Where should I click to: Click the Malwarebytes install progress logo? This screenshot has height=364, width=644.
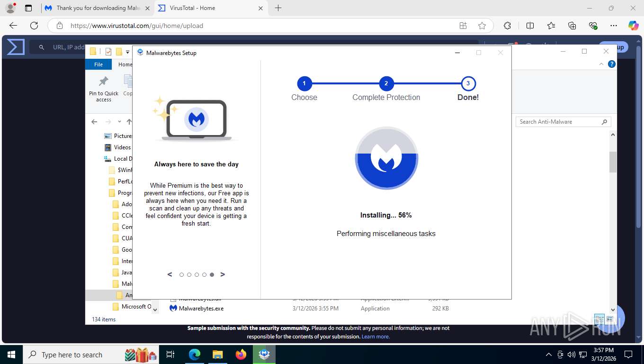point(386,158)
